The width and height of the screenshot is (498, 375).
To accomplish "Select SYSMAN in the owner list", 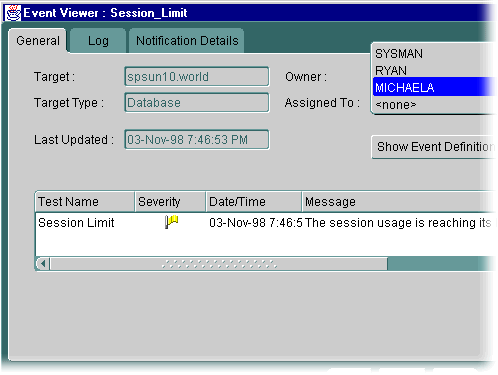I will tap(433, 54).
